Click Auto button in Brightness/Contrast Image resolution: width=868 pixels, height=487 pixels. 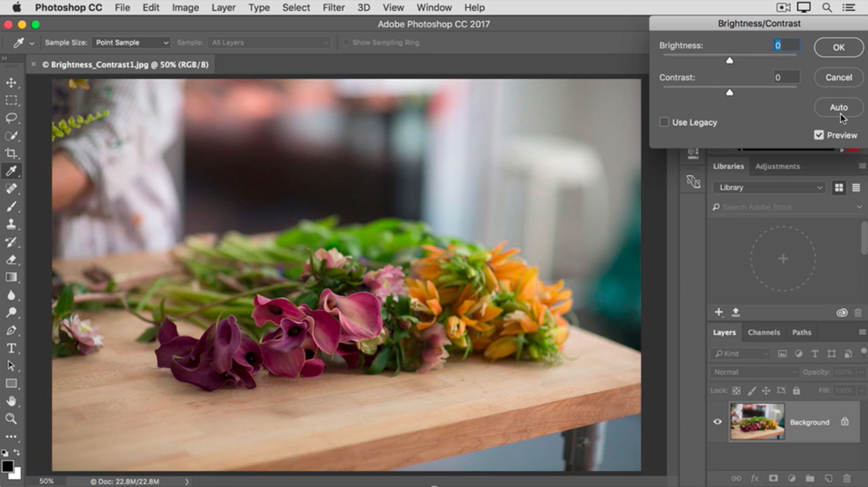838,107
